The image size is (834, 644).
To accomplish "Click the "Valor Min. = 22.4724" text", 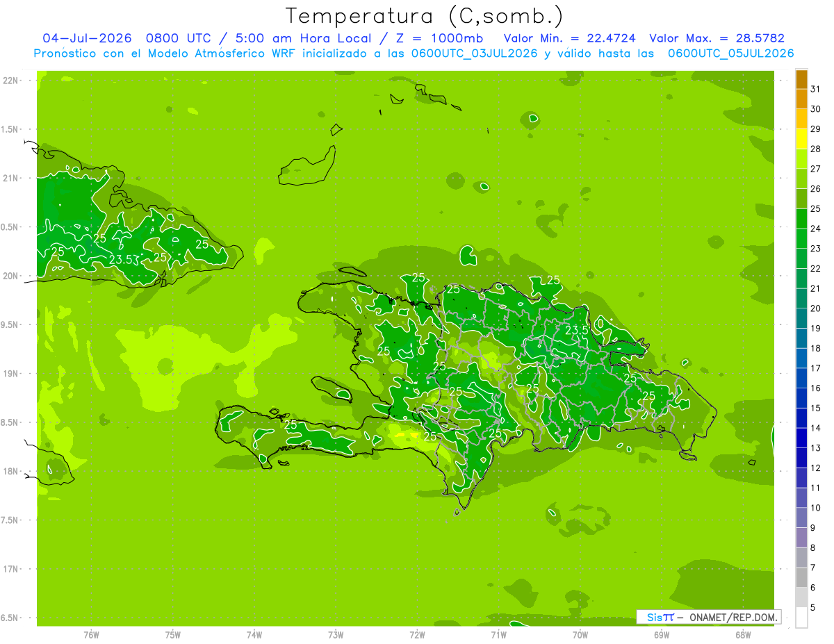I will click(x=570, y=38).
